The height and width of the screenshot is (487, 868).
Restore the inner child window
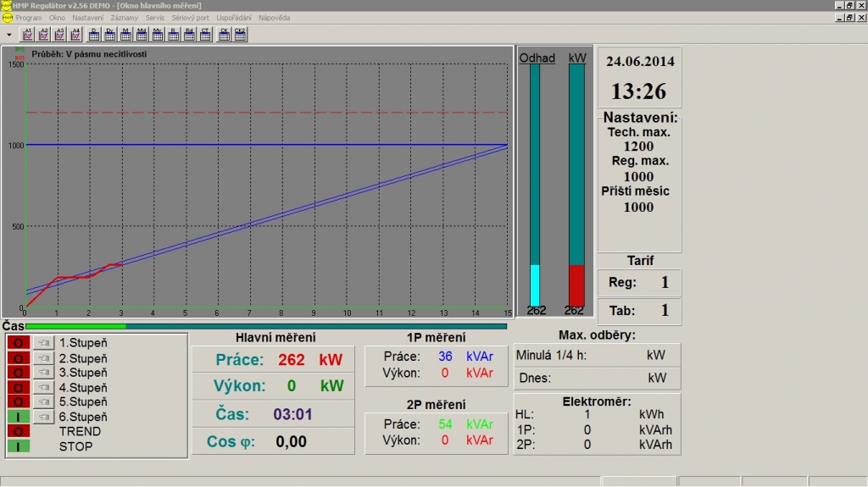[849, 18]
